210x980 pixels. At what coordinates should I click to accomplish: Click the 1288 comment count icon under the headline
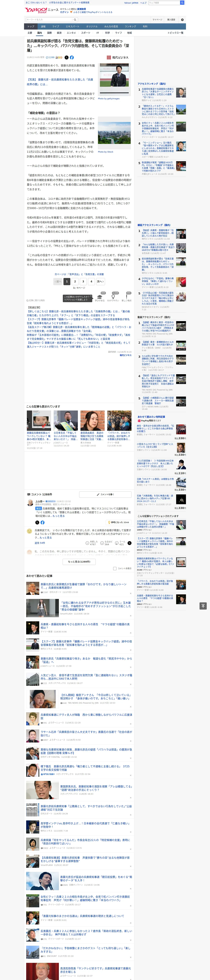50,57
